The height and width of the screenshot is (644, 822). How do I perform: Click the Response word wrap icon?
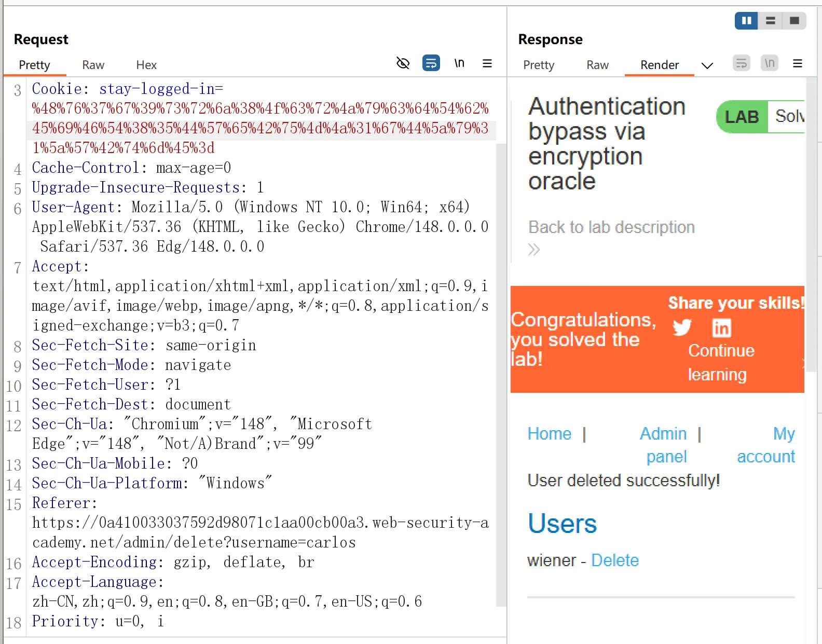pos(741,63)
